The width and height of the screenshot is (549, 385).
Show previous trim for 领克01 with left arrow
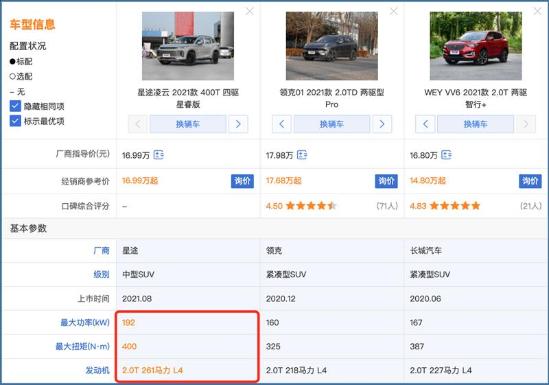coord(282,124)
